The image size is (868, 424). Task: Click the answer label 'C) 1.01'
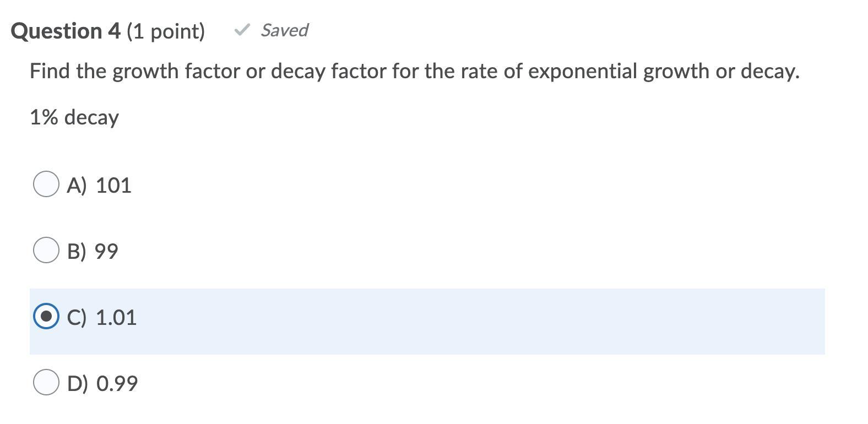pyautogui.click(x=102, y=317)
